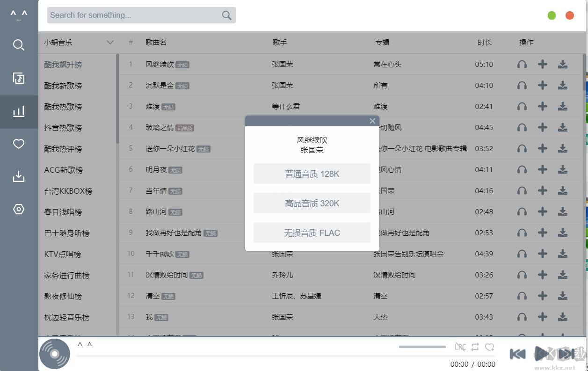Expand the 小蜗音乐 source dropdown
This screenshot has height=371, width=588.
pos(110,43)
